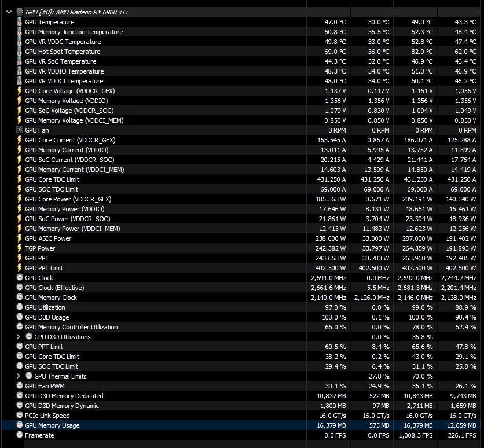Click the circular icon of GPU Clock (Effective)

[x=20, y=287]
